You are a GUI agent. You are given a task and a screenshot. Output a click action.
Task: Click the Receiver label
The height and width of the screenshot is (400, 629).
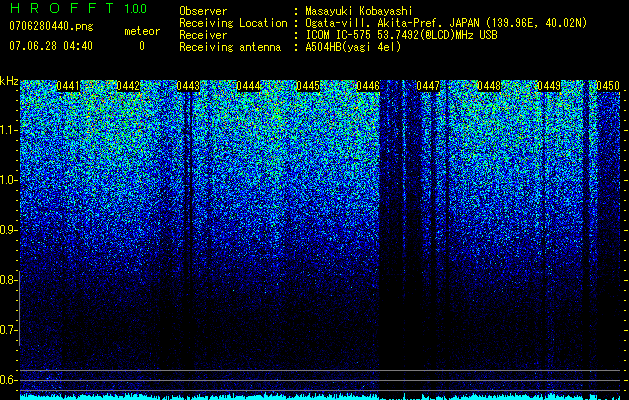[203, 35]
